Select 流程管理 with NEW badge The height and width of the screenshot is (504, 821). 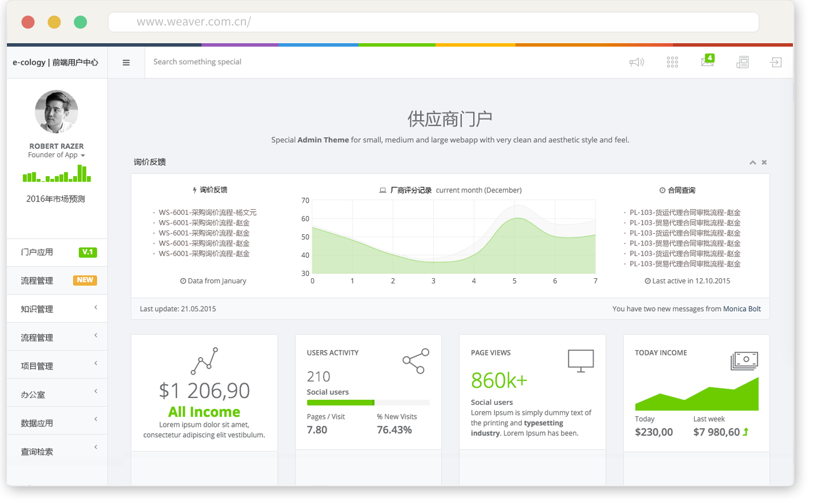[x=56, y=281]
